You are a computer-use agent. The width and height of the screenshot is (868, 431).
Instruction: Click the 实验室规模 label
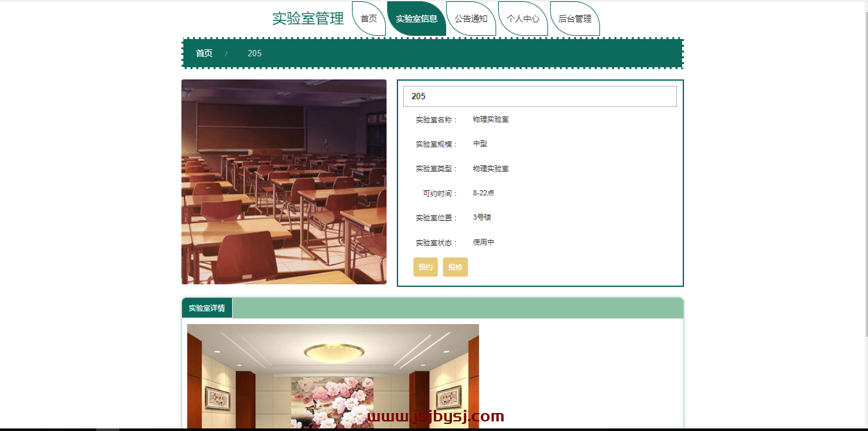[x=437, y=144]
